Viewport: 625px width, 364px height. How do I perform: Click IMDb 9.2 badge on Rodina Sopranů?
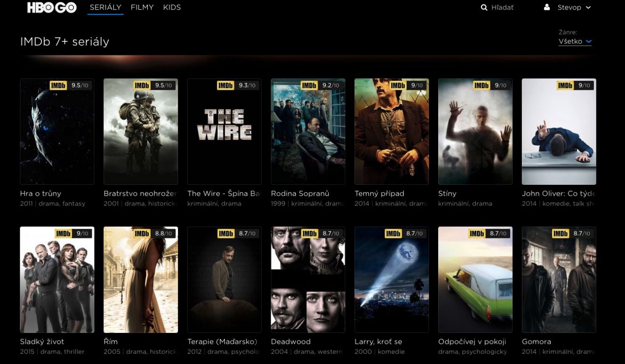321,86
